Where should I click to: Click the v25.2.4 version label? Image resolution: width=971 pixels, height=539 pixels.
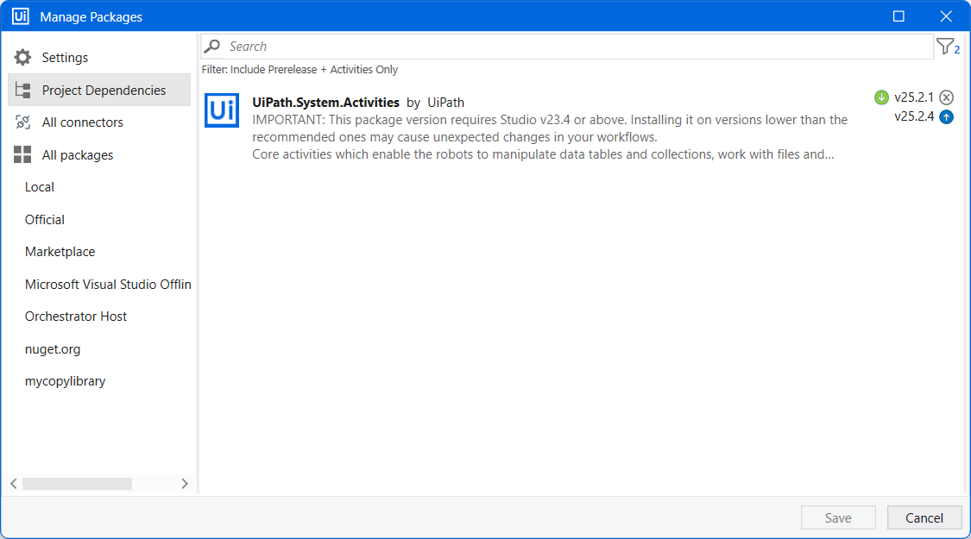coord(913,116)
